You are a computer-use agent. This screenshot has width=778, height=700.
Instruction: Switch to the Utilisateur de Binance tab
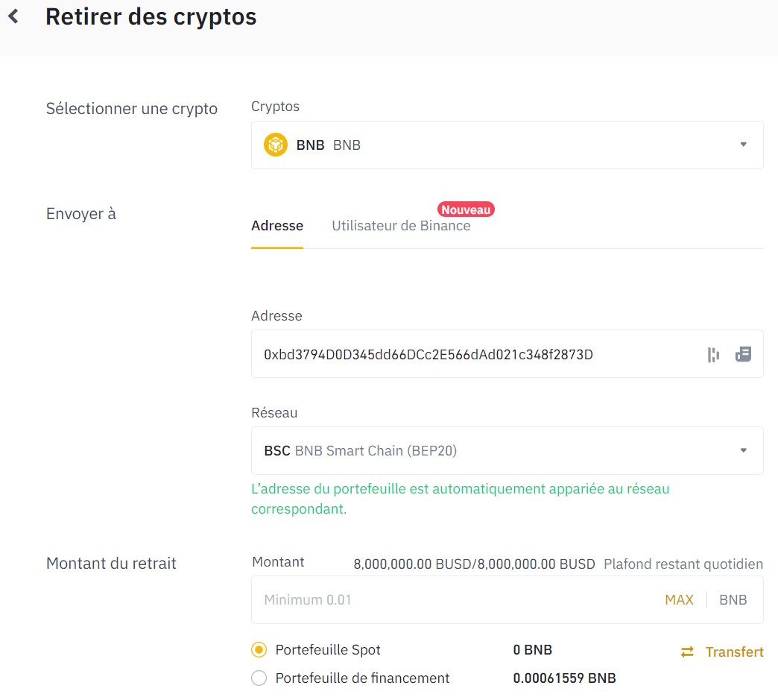pyautogui.click(x=401, y=226)
